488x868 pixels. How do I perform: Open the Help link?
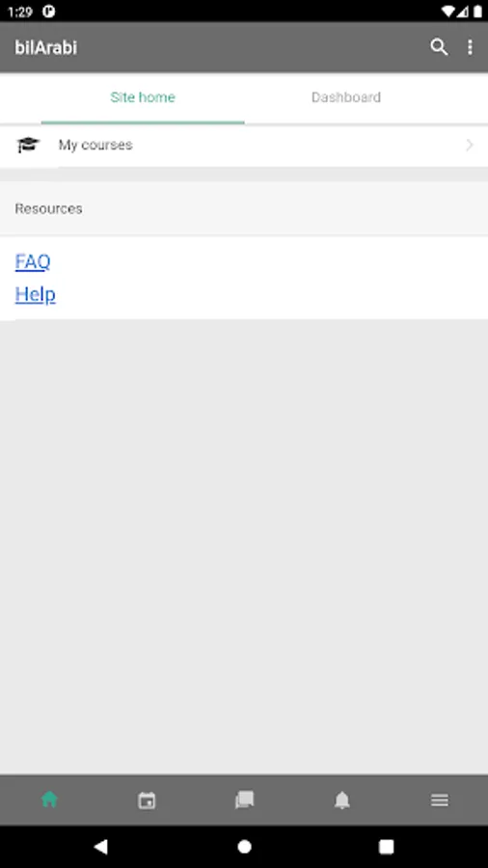click(35, 294)
